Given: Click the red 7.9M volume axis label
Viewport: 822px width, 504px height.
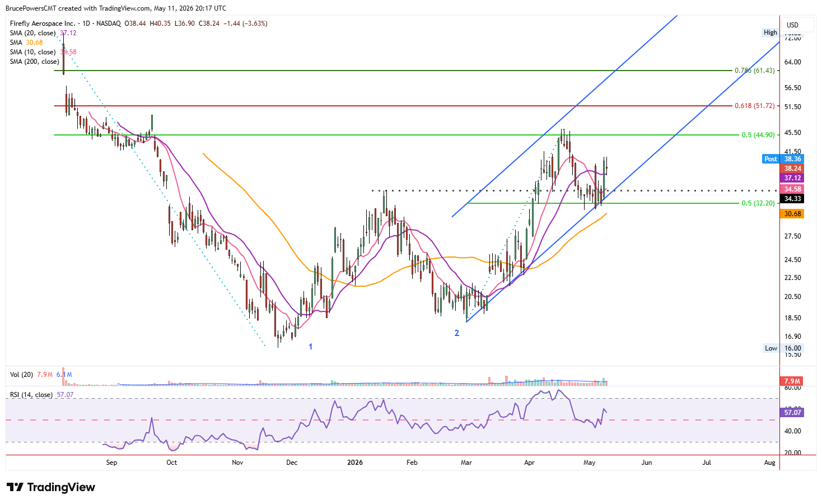Looking at the screenshot, I should pos(792,381).
